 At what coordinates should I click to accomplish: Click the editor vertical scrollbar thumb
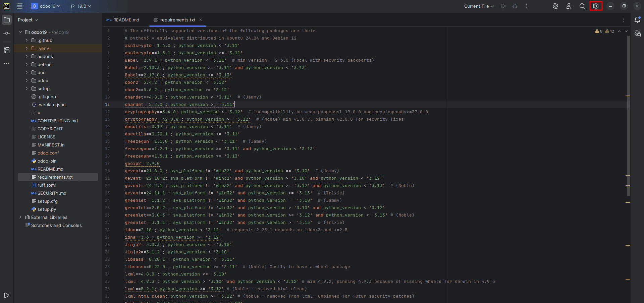tap(629, 116)
